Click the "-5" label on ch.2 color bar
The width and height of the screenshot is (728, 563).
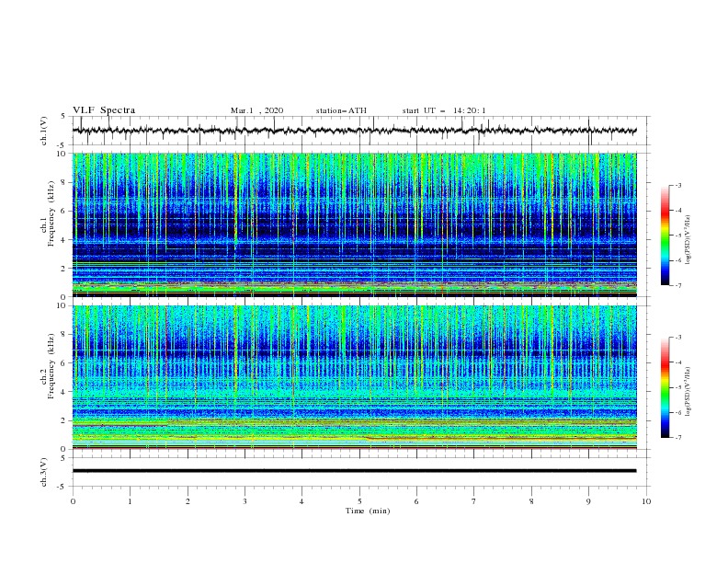pyautogui.click(x=677, y=387)
